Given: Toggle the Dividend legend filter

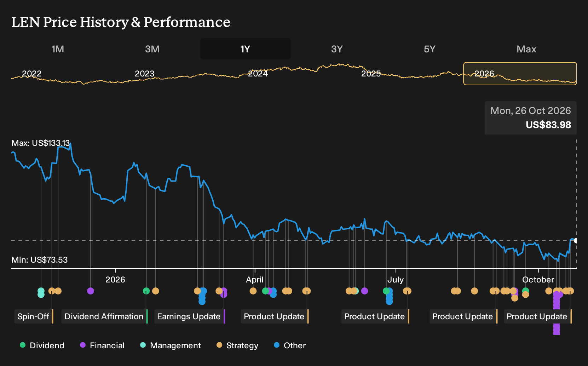Looking at the screenshot, I should (x=42, y=345).
